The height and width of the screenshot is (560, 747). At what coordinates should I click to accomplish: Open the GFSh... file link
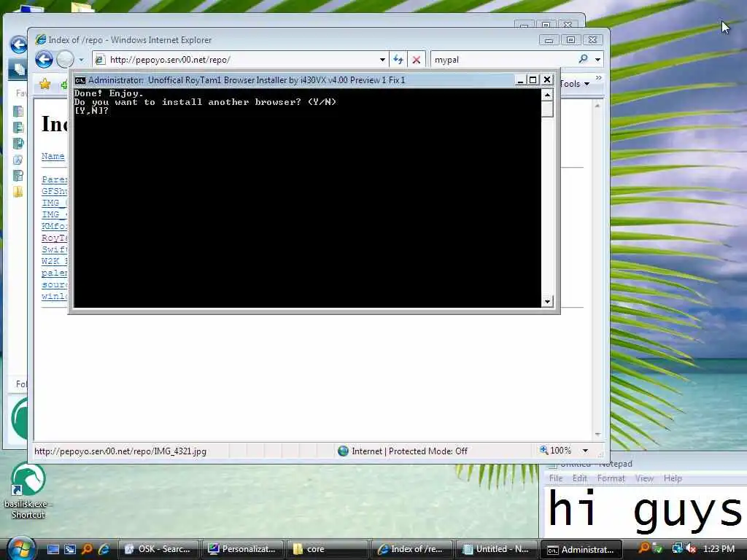click(x=54, y=191)
